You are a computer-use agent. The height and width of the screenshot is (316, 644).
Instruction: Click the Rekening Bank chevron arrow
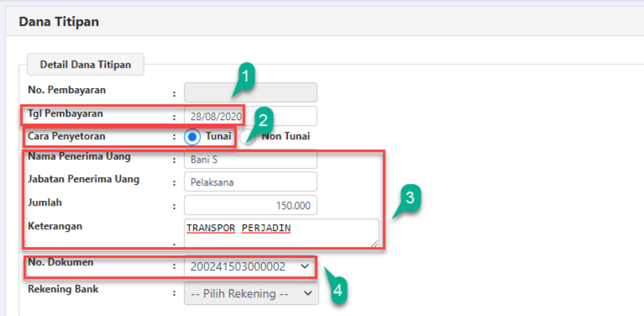tap(307, 294)
